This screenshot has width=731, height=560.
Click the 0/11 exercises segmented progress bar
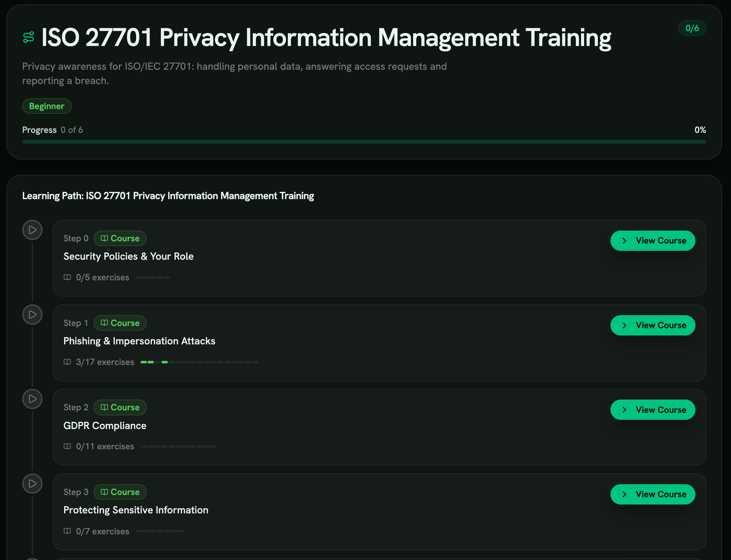(178, 446)
